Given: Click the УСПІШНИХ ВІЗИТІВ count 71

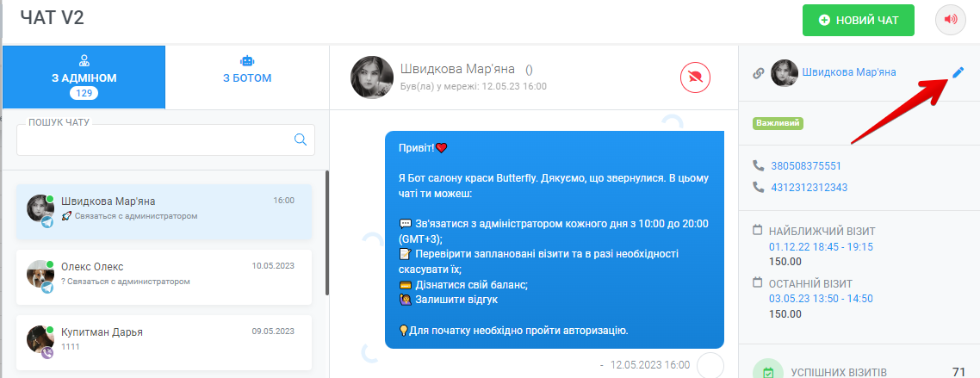Looking at the screenshot, I should click(958, 372).
